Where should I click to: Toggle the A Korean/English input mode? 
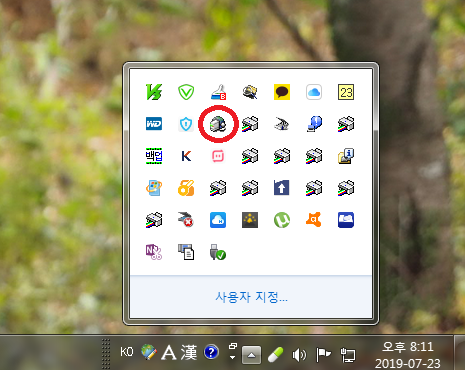169,352
